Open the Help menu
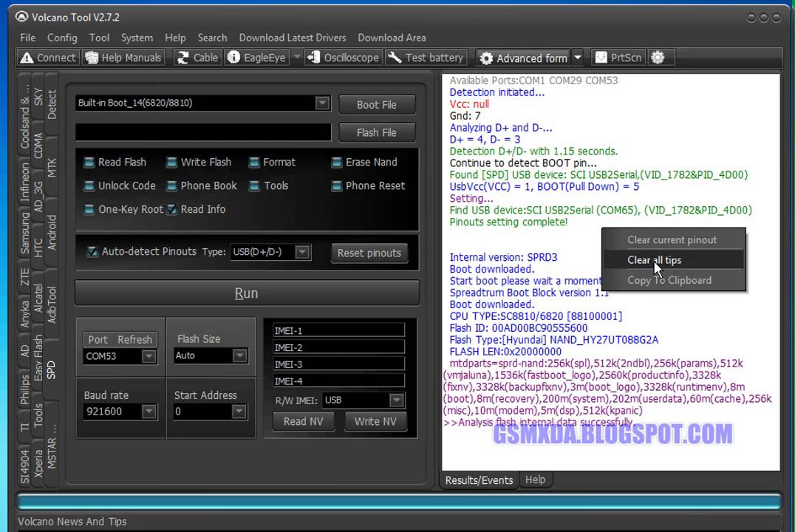Image resolution: width=795 pixels, height=532 pixels. pyautogui.click(x=175, y=38)
